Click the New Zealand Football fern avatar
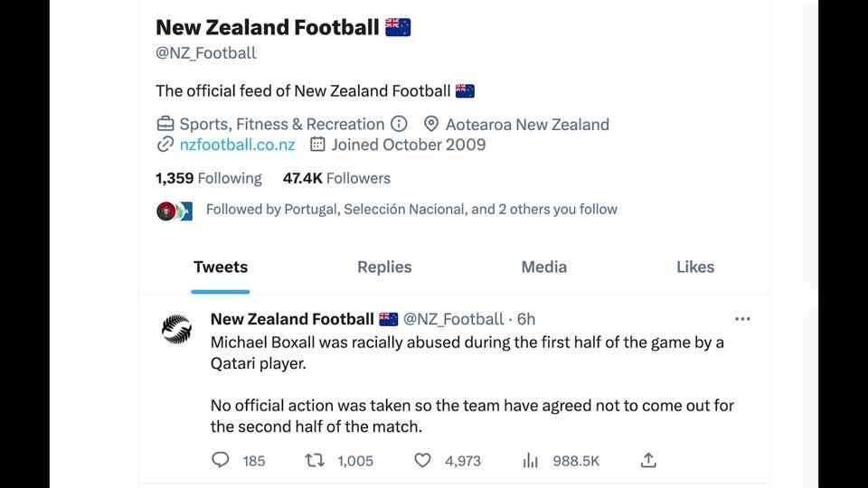This screenshot has height=488, width=868. [x=176, y=329]
